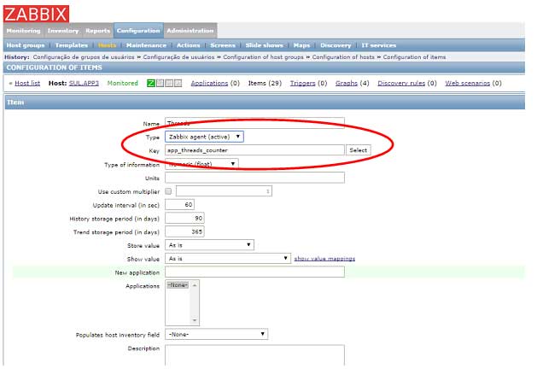The height and width of the screenshot is (392, 537).
Task: Click the JMX availability icon
Action: (169, 83)
